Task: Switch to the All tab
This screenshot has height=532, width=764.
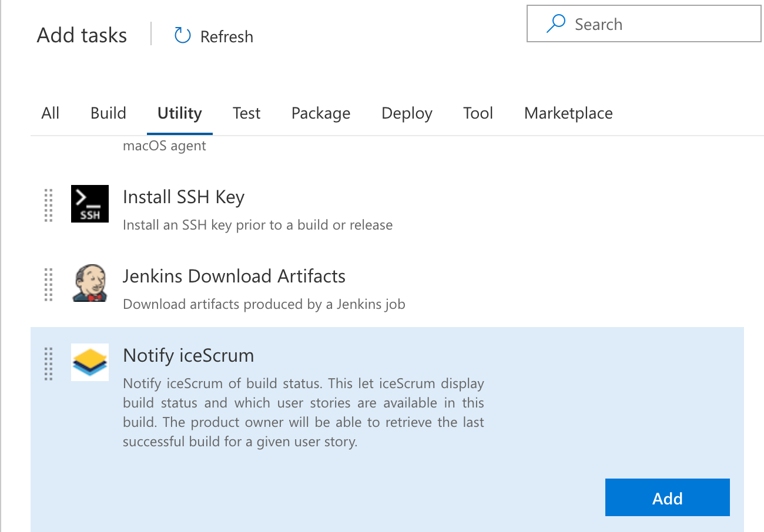Action: click(x=51, y=113)
